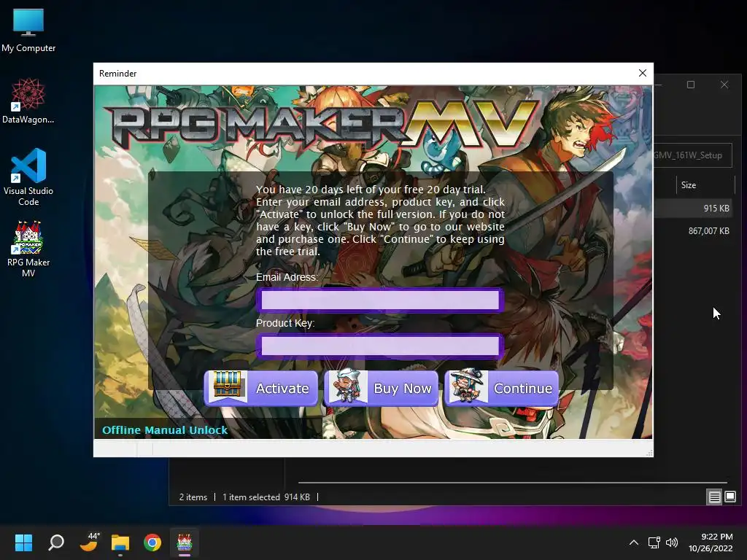Launch Google Chrome from the taskbar
This screenshot has width=747, height=560.
pos(152,542)
